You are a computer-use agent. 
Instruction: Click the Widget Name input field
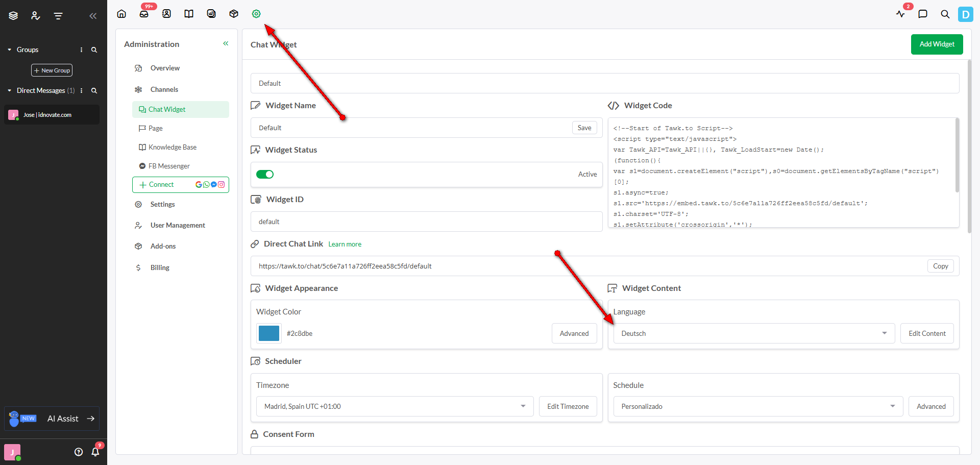(x=411, y=128)
